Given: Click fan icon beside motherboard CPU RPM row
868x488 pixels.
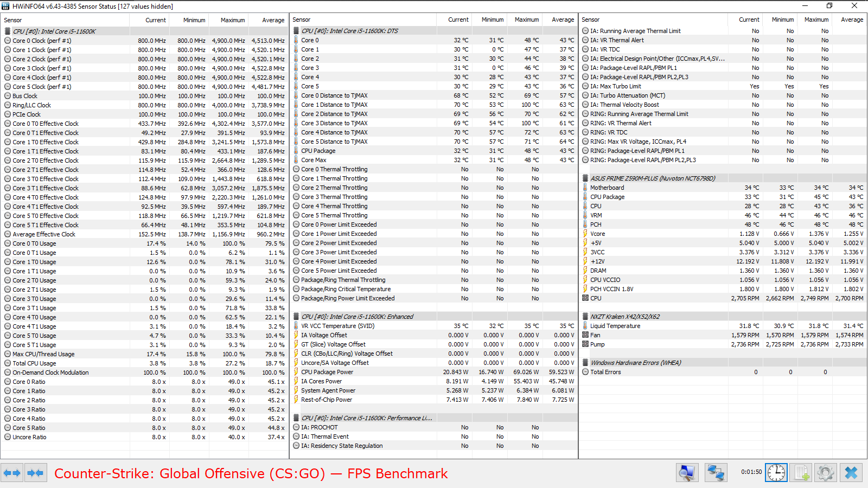Looking at the screenshot, I should point(585,298).
